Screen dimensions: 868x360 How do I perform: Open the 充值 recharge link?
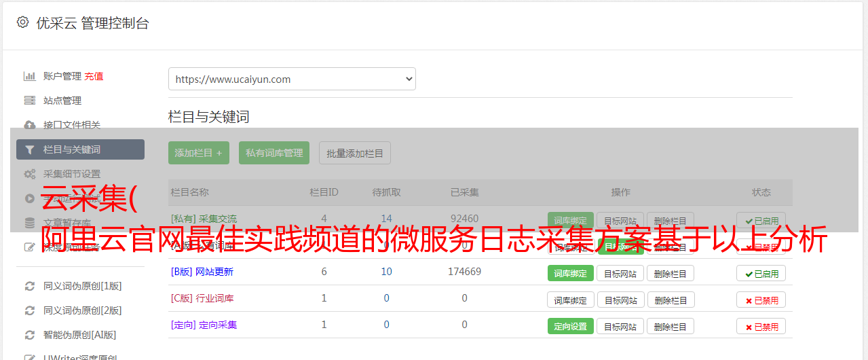coord(94,76)
